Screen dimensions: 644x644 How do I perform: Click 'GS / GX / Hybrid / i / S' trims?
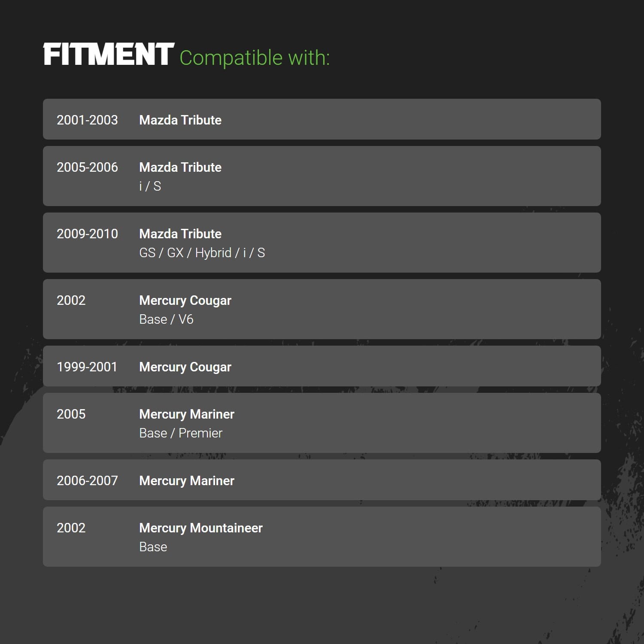(202, 253)
